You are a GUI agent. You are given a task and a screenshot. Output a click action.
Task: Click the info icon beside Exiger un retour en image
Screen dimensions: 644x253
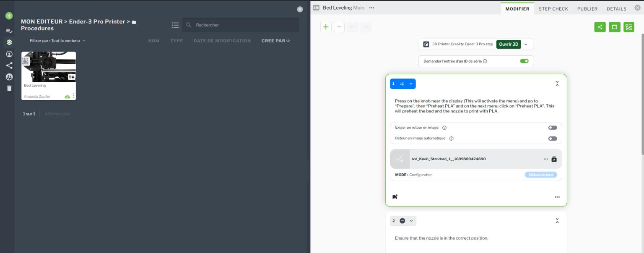click(x=444, y=128)
